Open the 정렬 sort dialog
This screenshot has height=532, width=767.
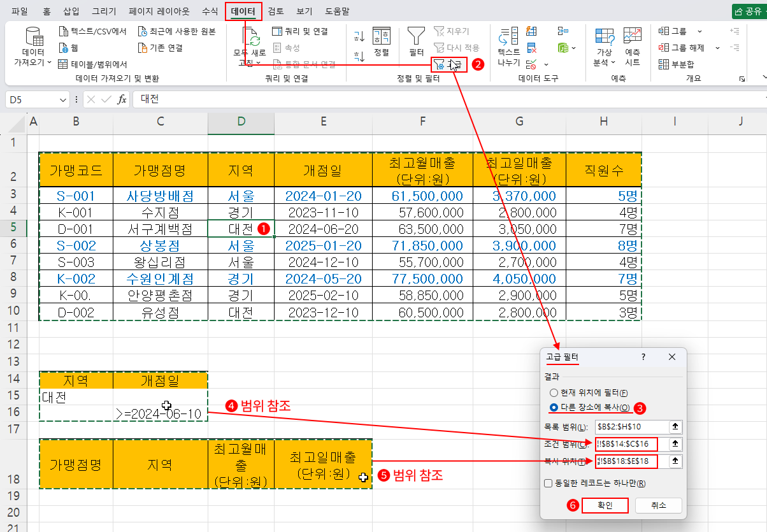click(382, 41)
